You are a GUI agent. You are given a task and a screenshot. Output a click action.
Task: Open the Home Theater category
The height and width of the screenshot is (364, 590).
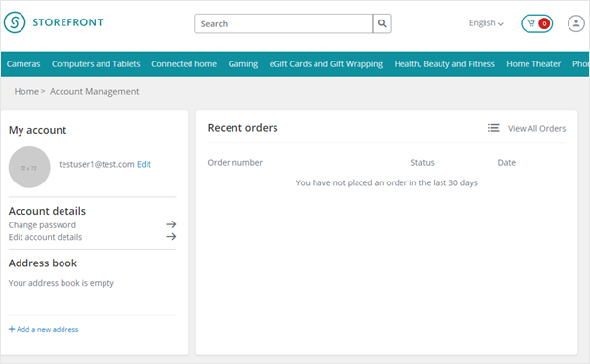point(533,64)
